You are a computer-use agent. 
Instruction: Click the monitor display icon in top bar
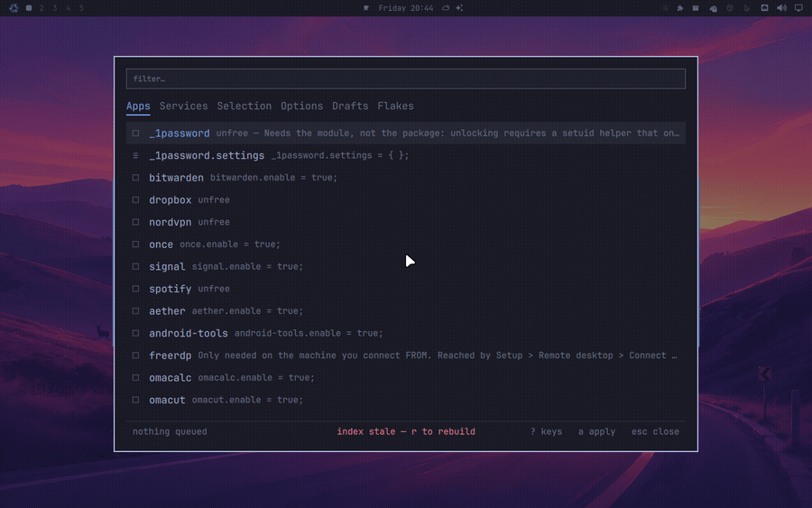click(799, 8)
